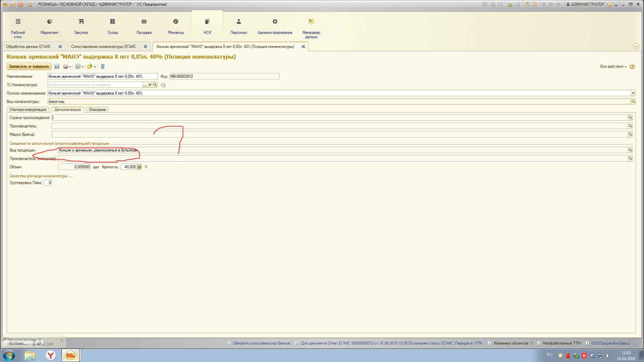This screenshot has width=644, height=362.
Task: Switch to Сопоставление номенклатуры ЕГАИС tab
Action: click(x=104, y=47)
